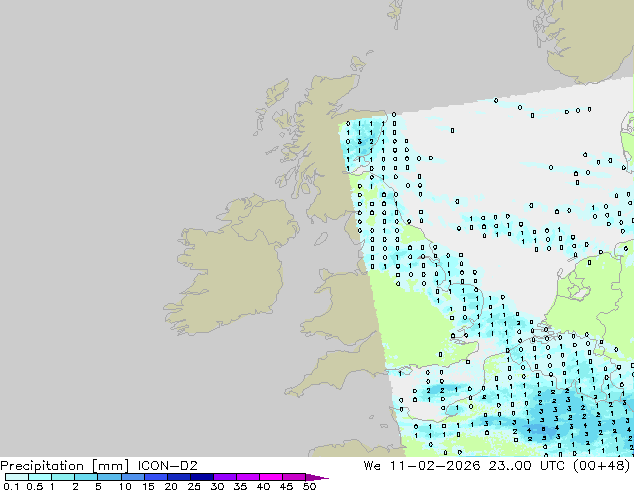The height and width of the screenshot is (490, 634).
Task: Click the 'ICON-D2' model label
Action: [x=167, y=466]
